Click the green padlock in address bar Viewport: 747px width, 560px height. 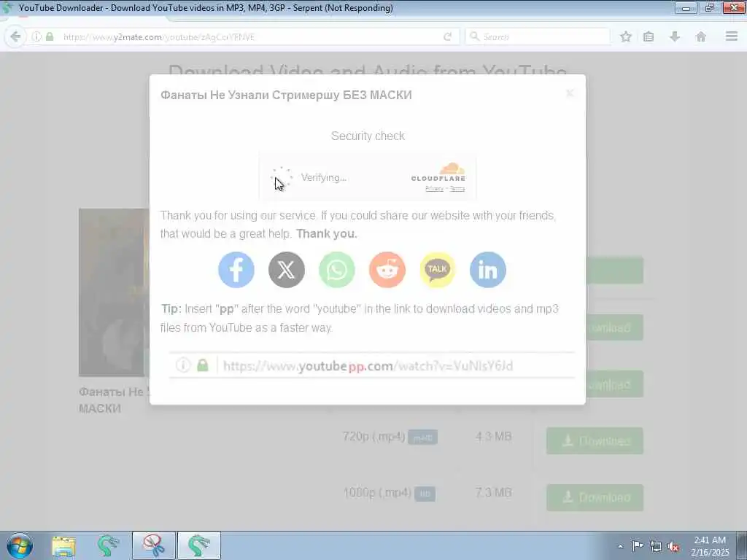tap(50, 36)
